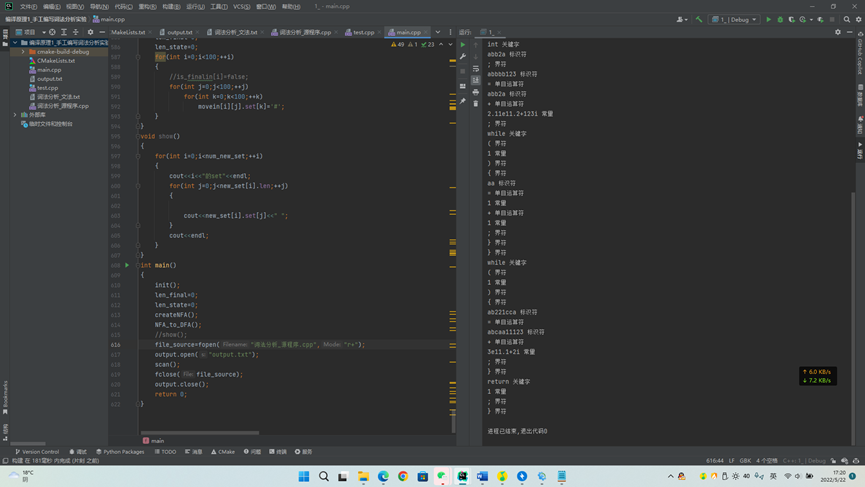Open the VCS menu
This screenshot has width=865, height=487.
point(241,6)
